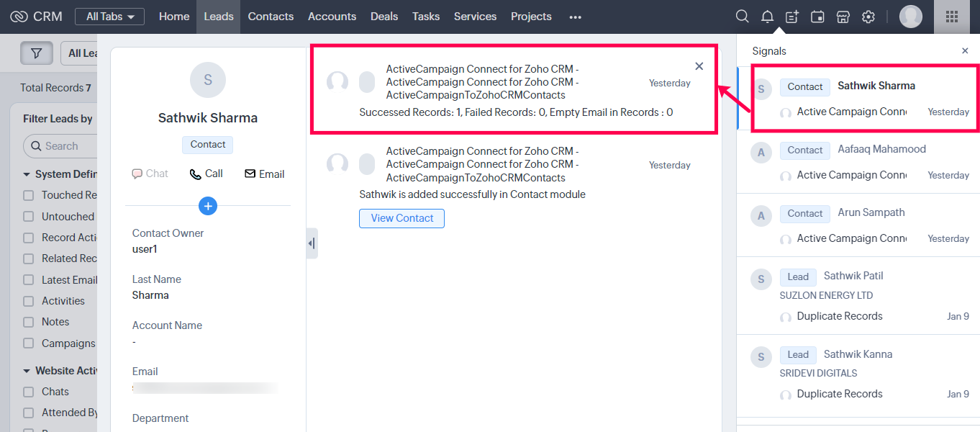Toggle the Campaigns filter checkbox
This screenshot has width=980, height=432.
(29, 343)
